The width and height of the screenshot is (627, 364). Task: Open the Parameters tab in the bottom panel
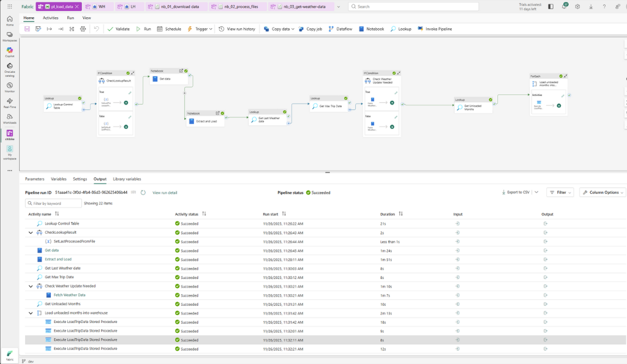(35, 179)
